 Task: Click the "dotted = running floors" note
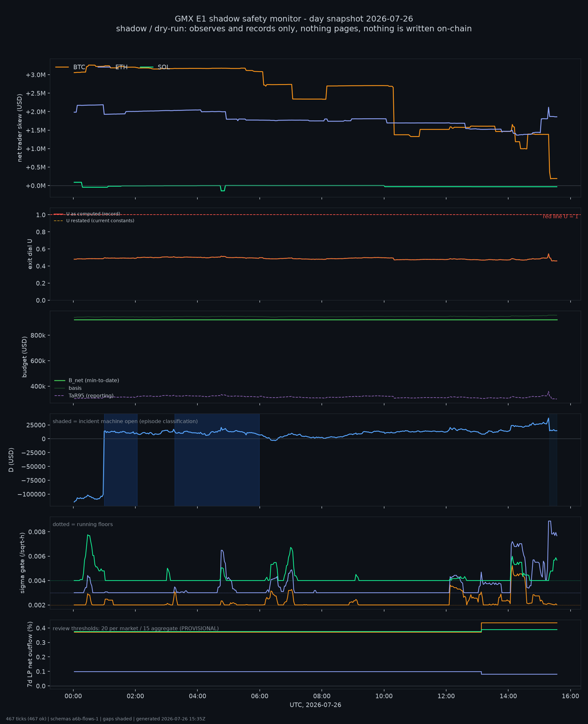pos(83,524)
